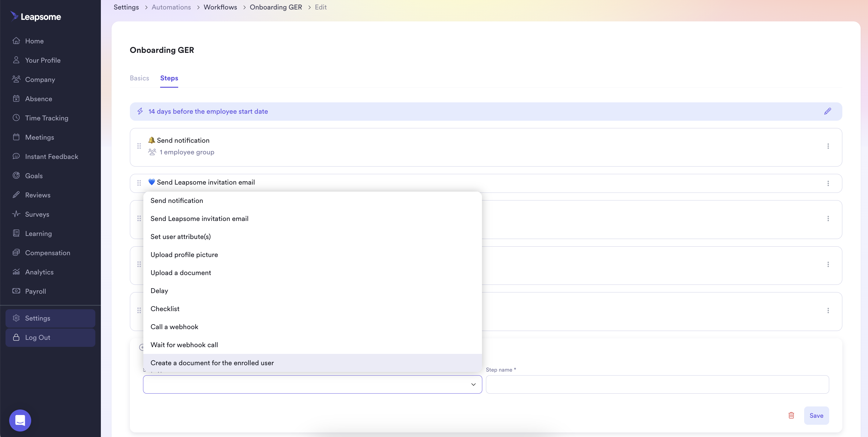This screenshot has height=437, width=868.
Task: Select the Delay step type
Action: pyautogui.click(x=312, y=291)
